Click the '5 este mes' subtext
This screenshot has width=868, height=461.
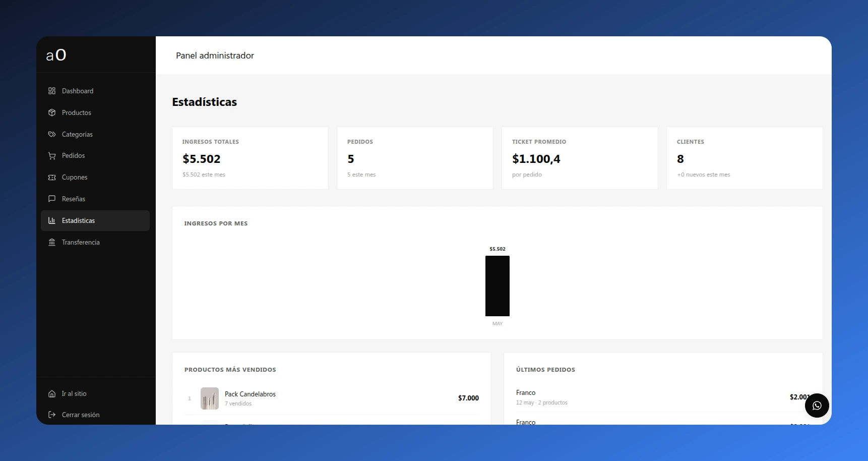point(361,175)
